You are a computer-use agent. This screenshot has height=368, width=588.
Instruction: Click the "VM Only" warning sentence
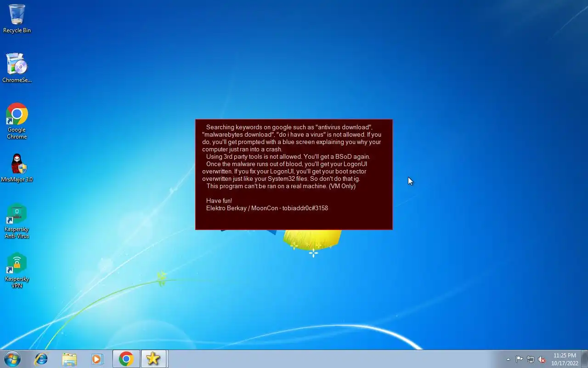[281, 186]
